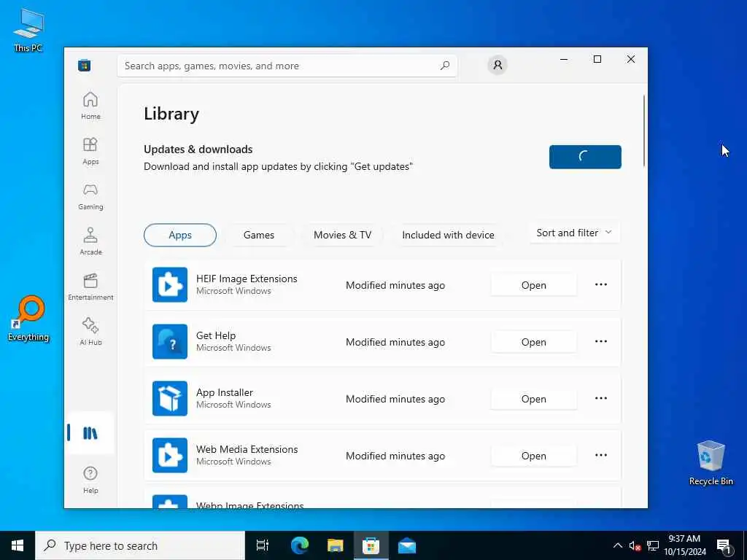Open more options for Web Media Extensions
Viewport: 747px width, 560px height.
[x=601, y=455]
